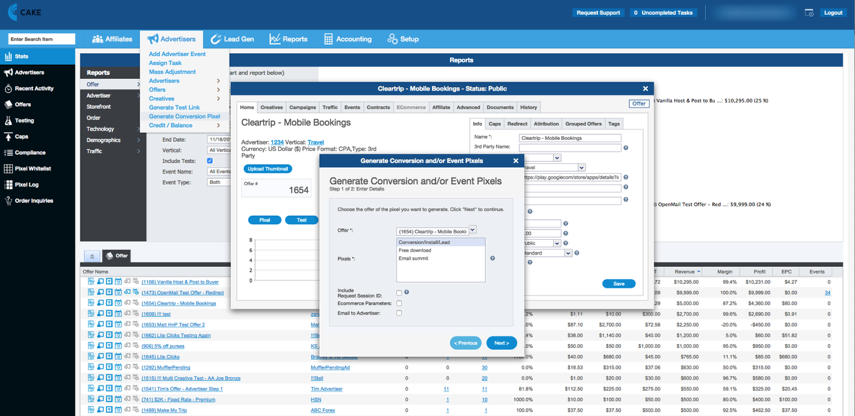855x416 pixels.
Task: Click the Previous button
Action: 466,343
